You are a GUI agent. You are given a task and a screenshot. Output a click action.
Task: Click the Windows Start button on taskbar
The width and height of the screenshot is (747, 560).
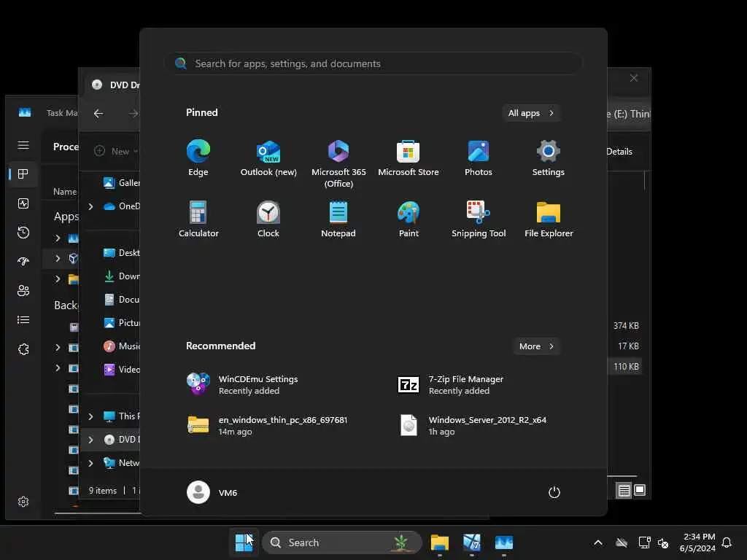[244, 542]
